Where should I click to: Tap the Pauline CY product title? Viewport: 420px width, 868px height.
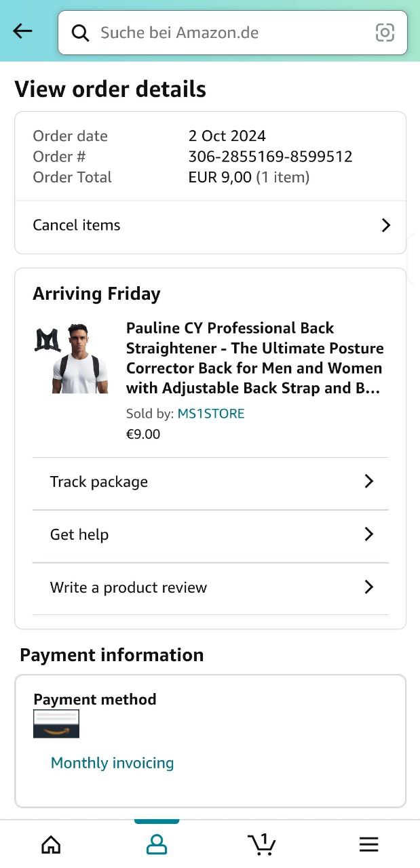(x=254, y=358)
